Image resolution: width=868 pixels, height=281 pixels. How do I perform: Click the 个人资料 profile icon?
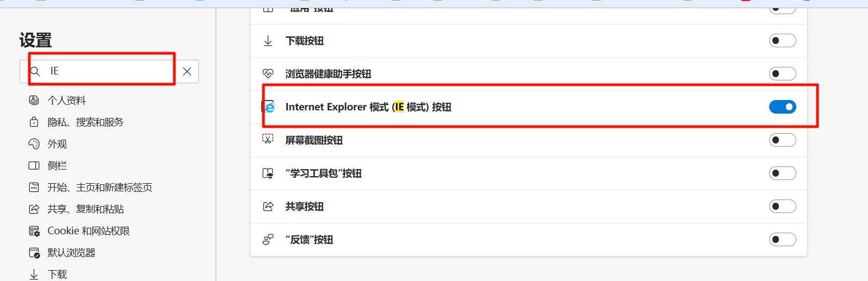click(34, 100)
